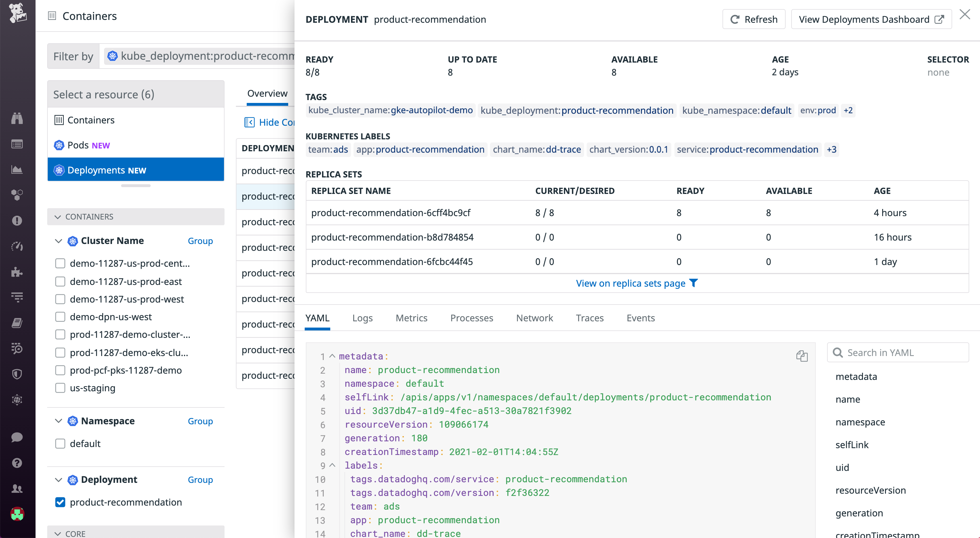Select the dashboards graph icon in sidebar
The image size is (980, 538).
17,170
